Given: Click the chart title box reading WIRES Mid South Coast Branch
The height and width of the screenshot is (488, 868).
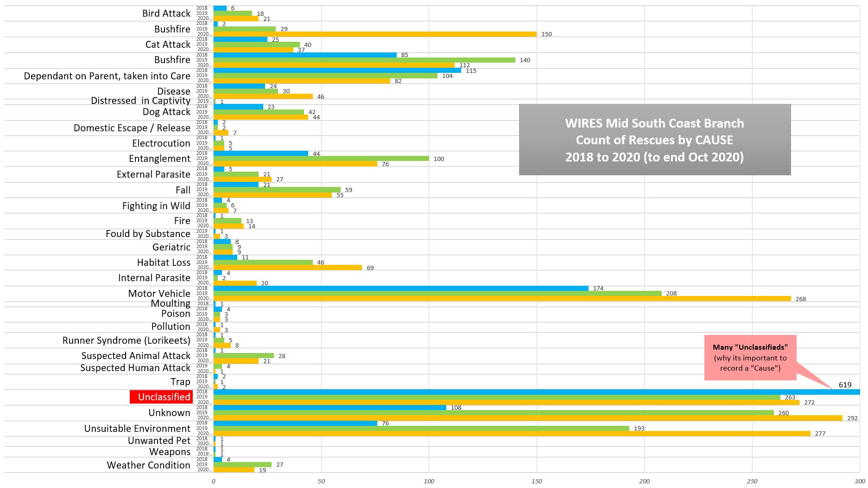Looking at the screenshot, I should pyautogui.click(x=654, y=140).
